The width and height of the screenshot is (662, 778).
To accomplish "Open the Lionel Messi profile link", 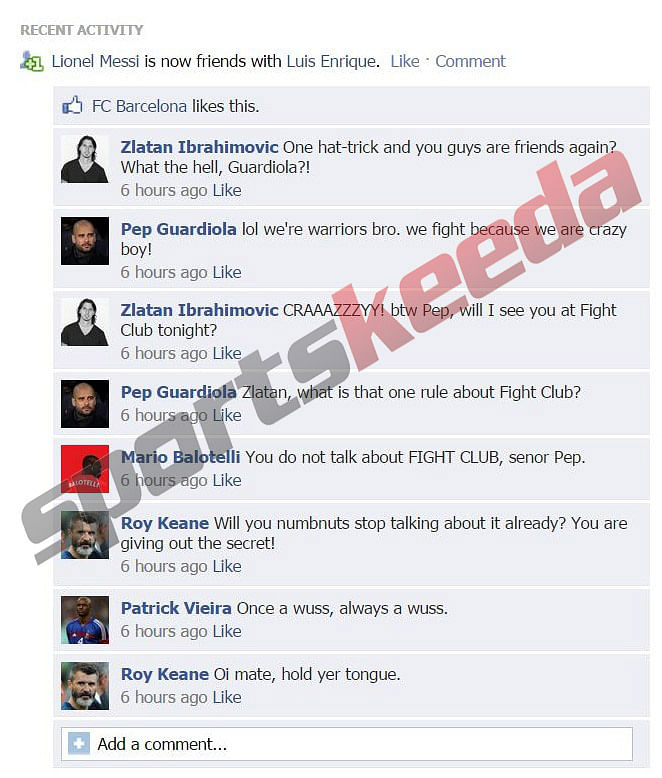I will coord(95,61).
